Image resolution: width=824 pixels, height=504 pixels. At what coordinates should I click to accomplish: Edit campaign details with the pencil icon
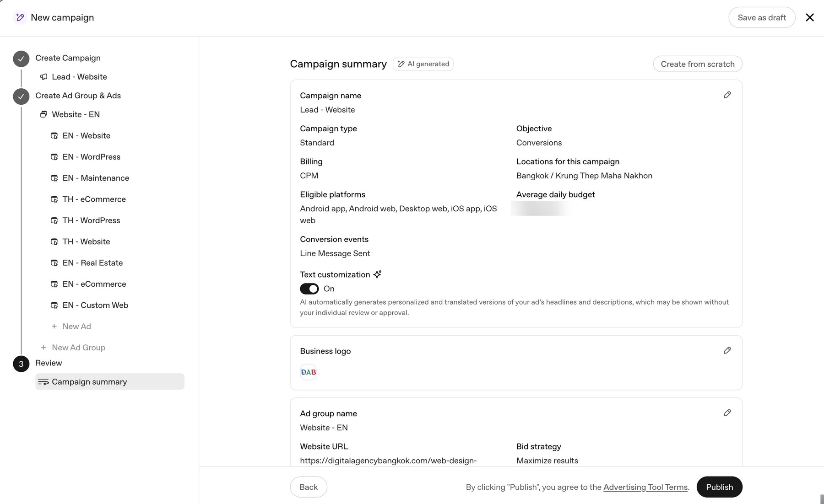727,95
